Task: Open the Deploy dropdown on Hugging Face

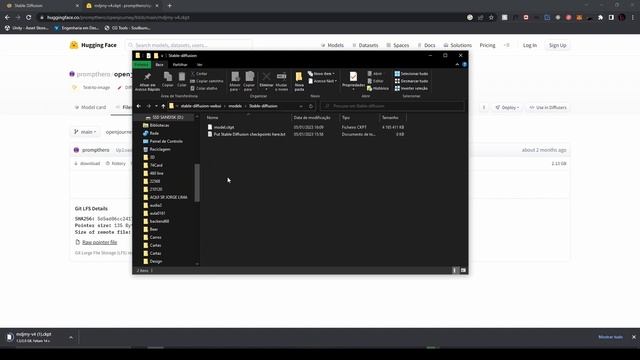Action: (507, 108)
